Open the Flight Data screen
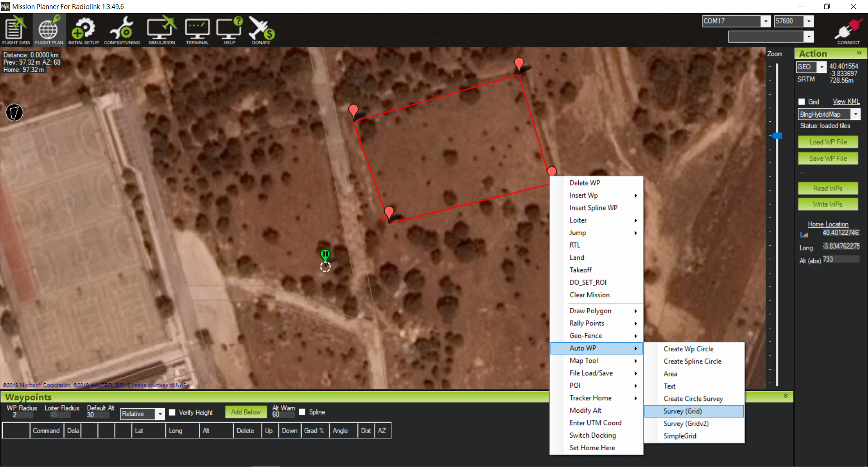This screenshot has width=868, height=467. point(16,30)
